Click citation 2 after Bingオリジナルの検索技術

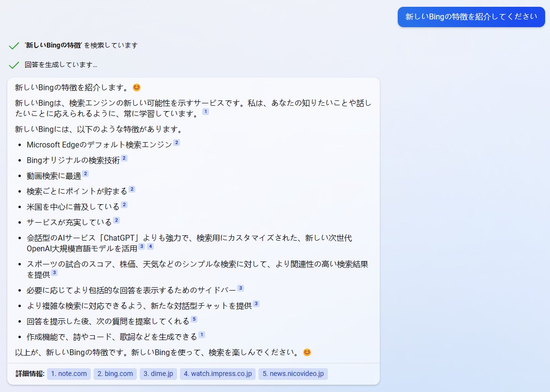(124, 158)
